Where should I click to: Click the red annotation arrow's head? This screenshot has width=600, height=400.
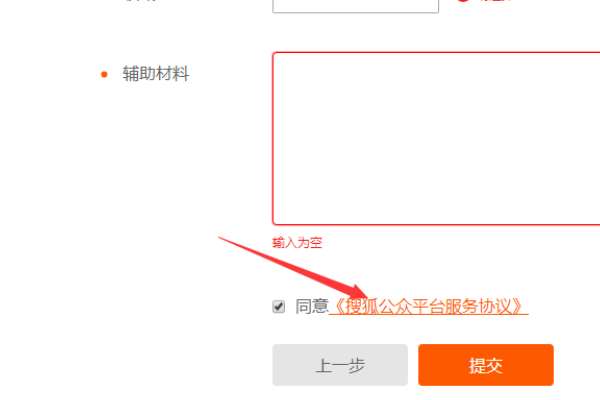coord(358,293)
